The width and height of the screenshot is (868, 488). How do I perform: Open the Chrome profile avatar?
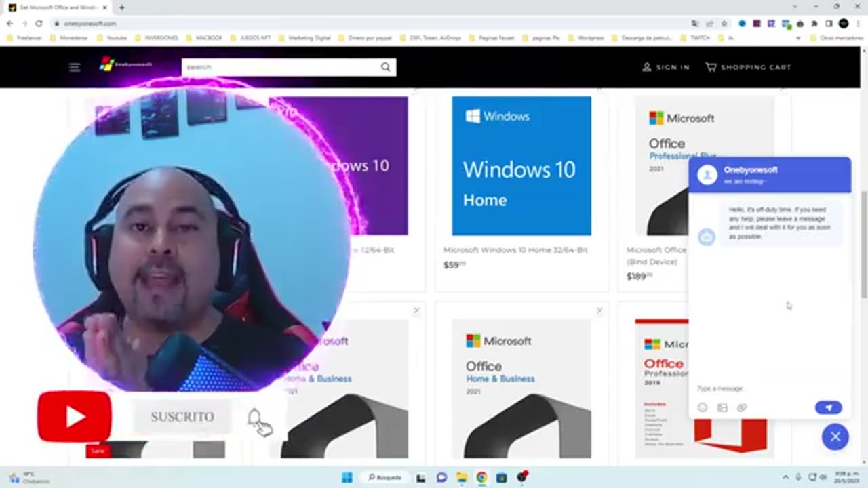pyautogui.click(x=844, y=23)
